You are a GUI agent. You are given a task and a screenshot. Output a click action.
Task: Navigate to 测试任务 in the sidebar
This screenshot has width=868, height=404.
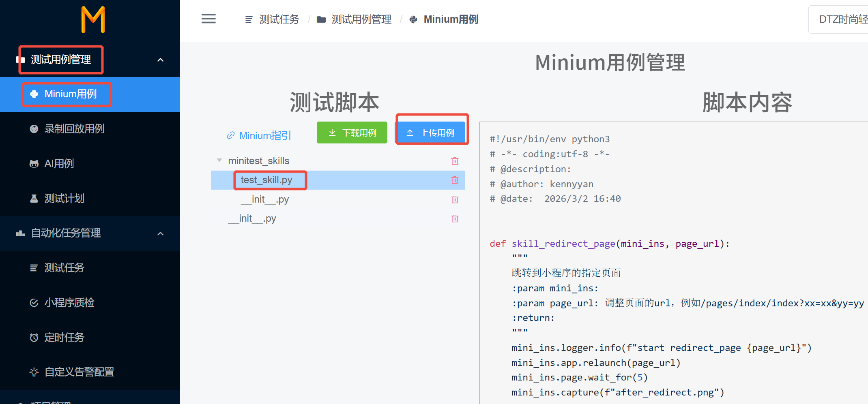pos(90,268)
